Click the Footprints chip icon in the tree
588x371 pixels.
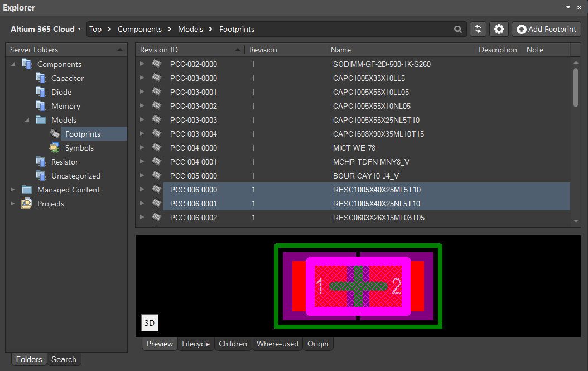55,134
